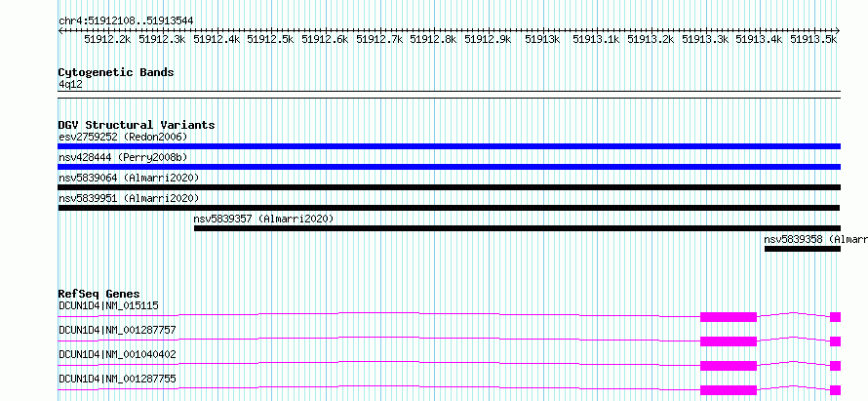This screenshot has height=401, width=868.
Task: Open the nsv5839358 variant label
Action: (x=816, y=239)
